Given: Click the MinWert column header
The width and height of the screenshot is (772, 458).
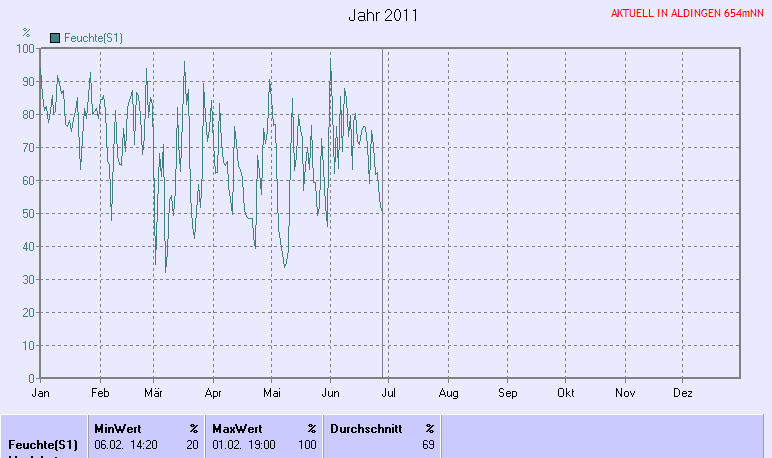Looking at the screenshot, I should coord(117,428).
